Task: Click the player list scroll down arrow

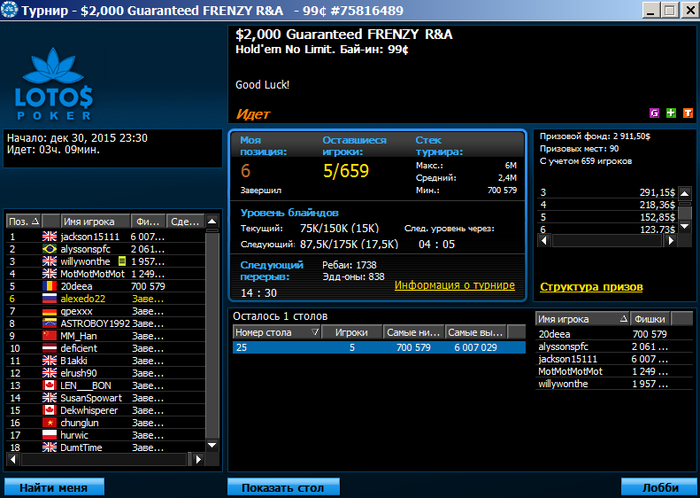Action: (212, 445)
